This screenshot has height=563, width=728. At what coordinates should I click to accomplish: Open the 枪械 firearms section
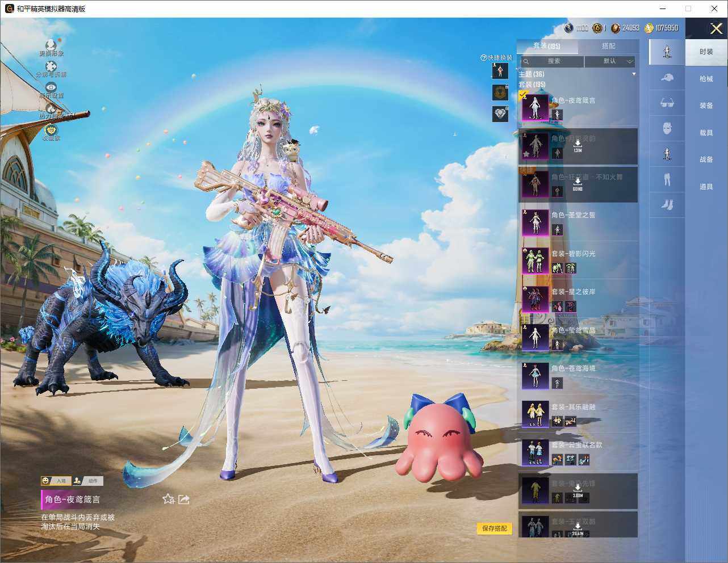coord(706,79)
